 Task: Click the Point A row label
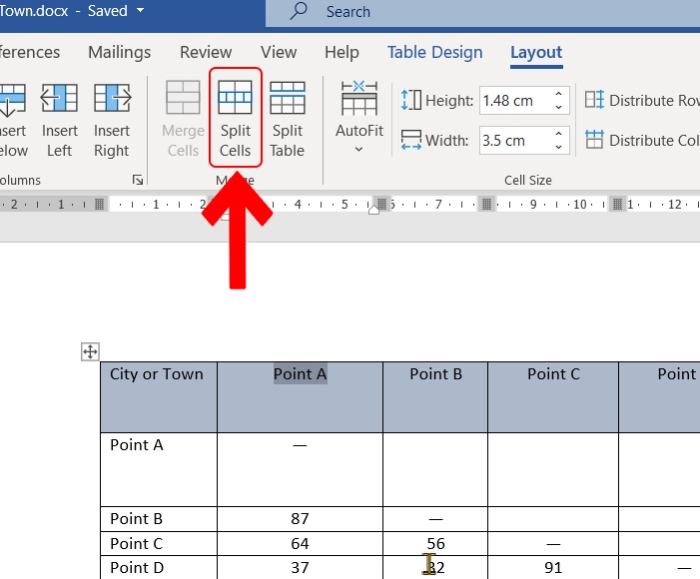(159, 469)
